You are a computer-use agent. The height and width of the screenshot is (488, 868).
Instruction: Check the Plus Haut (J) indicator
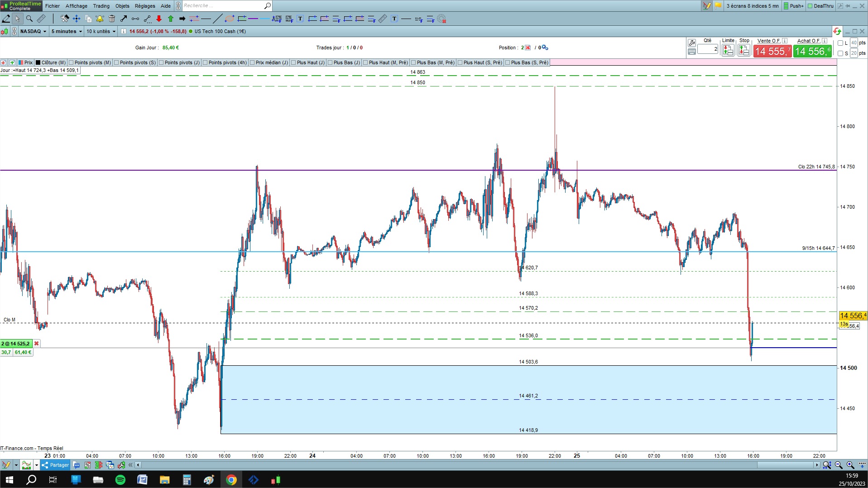point(293,62)
